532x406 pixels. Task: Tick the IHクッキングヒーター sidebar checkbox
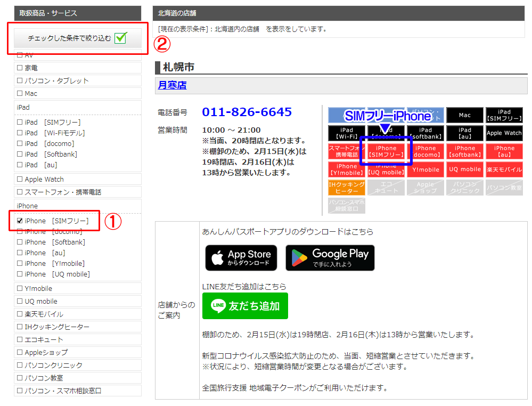coord(20,327)
